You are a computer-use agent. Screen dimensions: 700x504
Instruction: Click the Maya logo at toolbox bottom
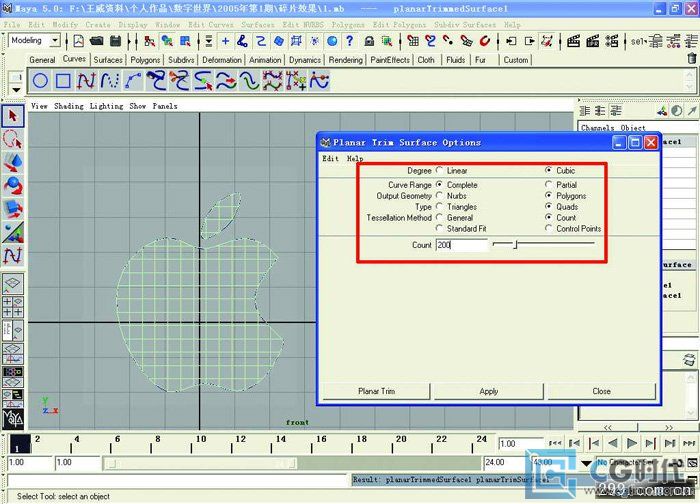coord(13,419)
